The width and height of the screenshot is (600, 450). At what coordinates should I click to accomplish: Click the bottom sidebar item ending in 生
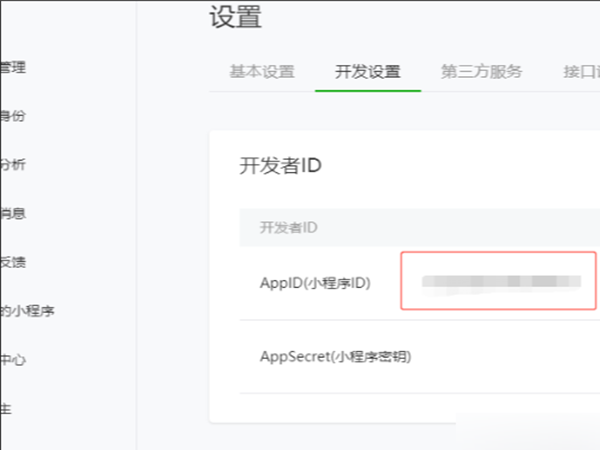(6, 408)
